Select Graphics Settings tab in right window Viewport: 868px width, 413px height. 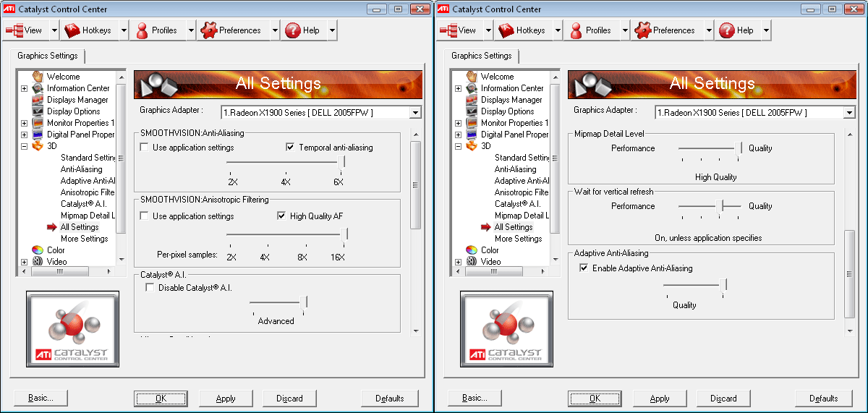point(482,56)
